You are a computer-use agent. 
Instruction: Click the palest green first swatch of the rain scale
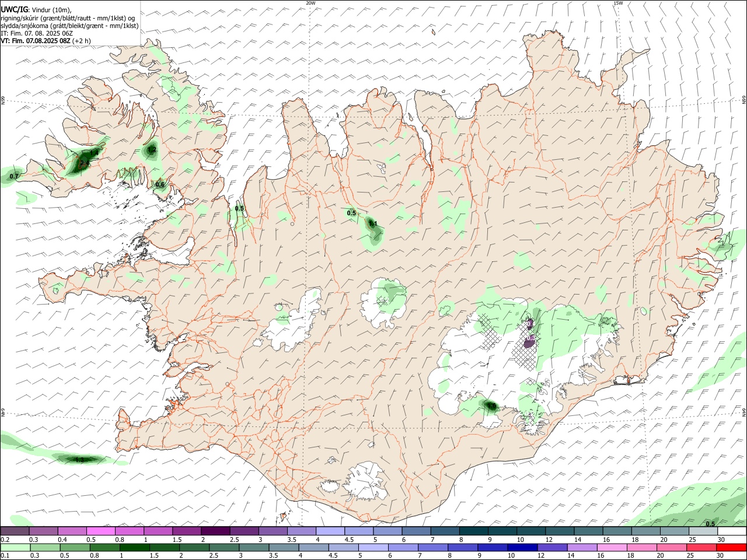pos(15,548)
